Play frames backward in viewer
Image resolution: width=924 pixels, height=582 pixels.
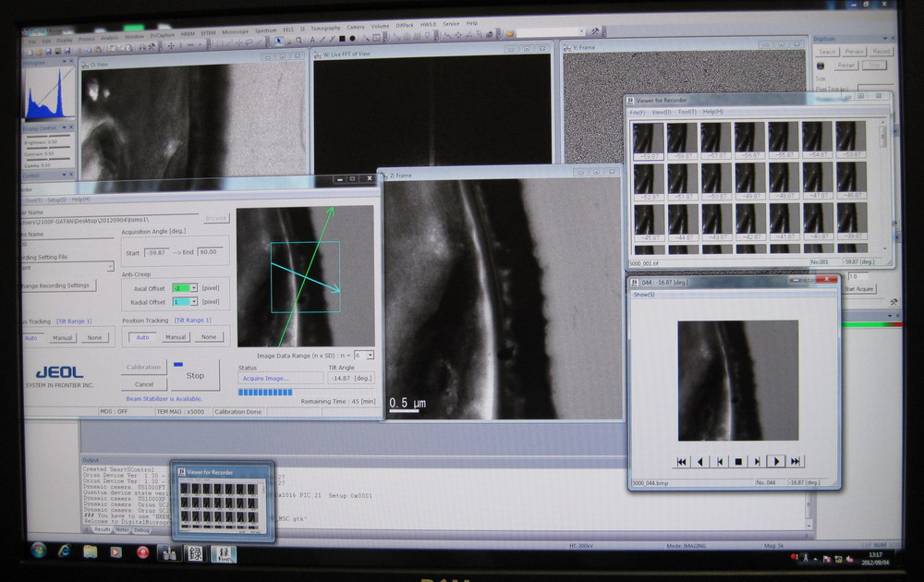[x=700, y=462]
